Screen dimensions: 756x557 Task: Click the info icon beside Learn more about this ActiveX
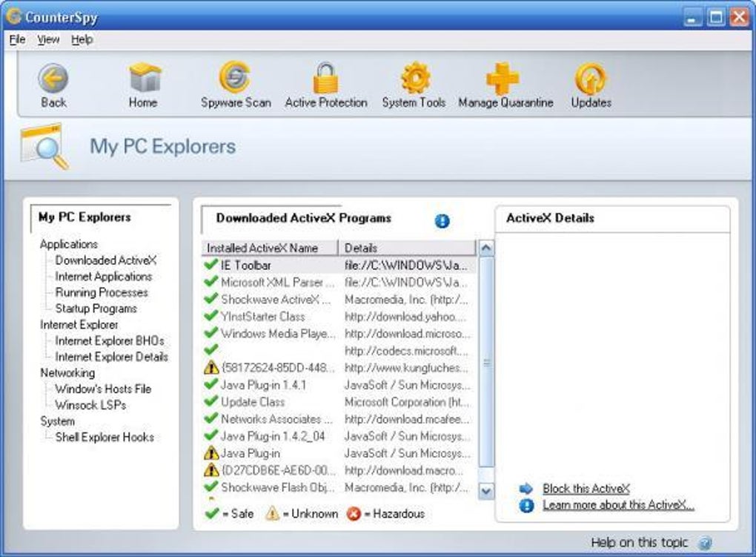[x=526, y=505]
